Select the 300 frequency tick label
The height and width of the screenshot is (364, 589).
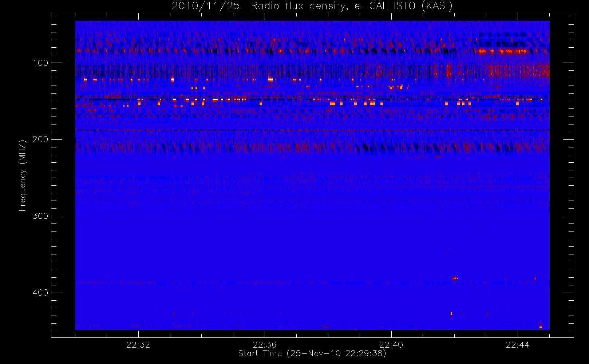(40, 216)
